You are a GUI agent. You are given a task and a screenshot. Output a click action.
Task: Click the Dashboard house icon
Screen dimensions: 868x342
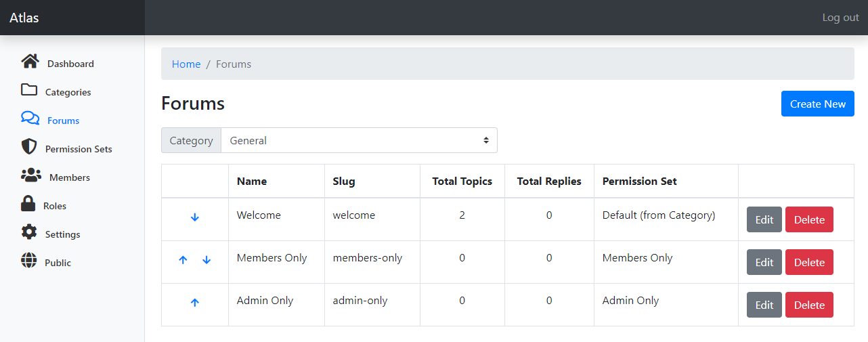click(30, 62)
